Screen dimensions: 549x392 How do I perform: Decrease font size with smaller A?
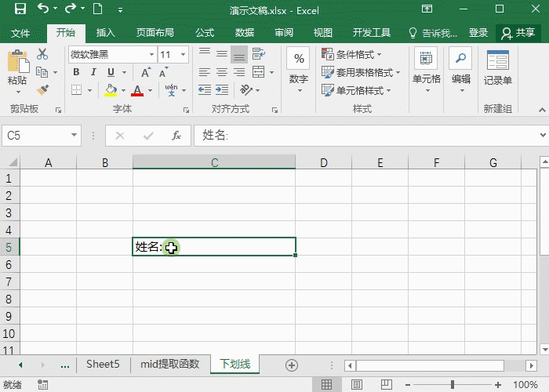tap(163, 72)
